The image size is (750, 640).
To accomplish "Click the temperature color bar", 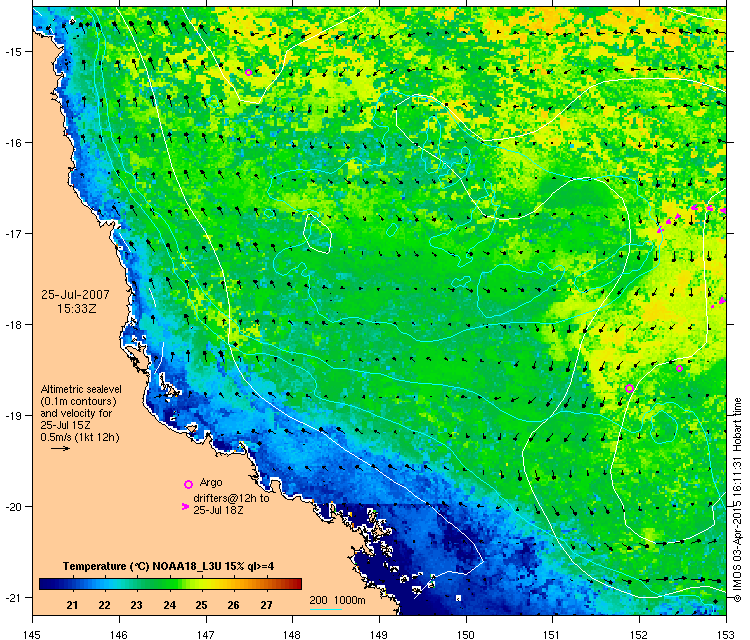I will (x=170, y=584).
